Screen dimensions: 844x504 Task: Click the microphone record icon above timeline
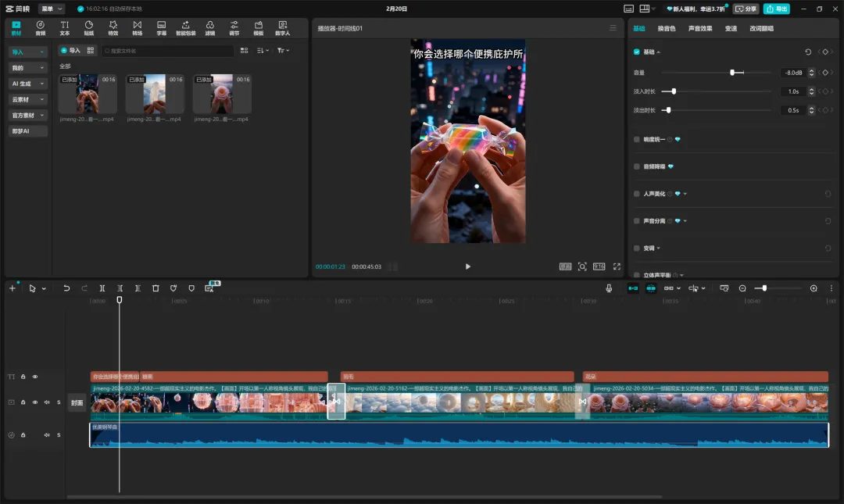click(x=609, y=288)
